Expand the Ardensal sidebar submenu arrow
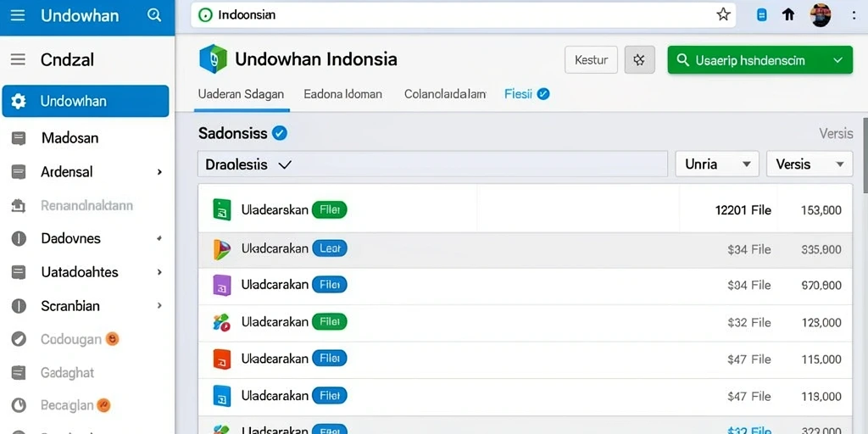The image size is (868, 434). tap(159, 172)
